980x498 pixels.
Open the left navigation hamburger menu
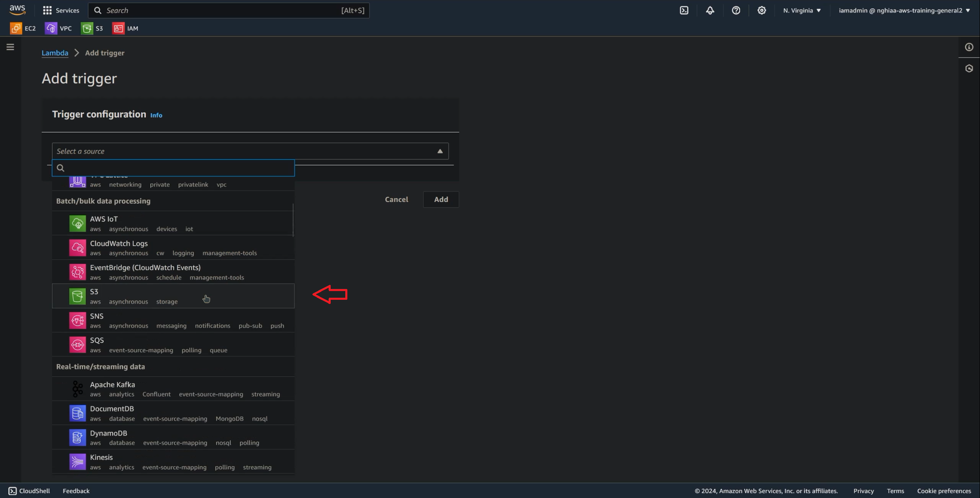pos(10,47)
